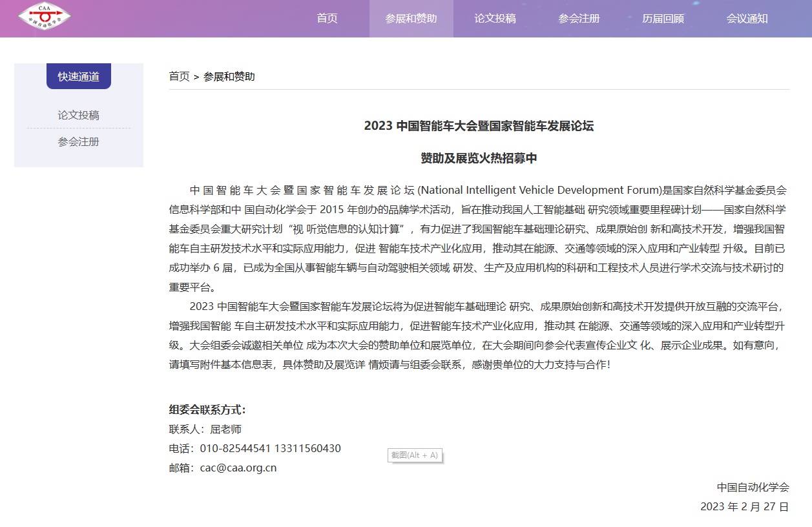Select the 参展和赞助 navigation tab
812x527 pixels.
[x=411, y=18]
